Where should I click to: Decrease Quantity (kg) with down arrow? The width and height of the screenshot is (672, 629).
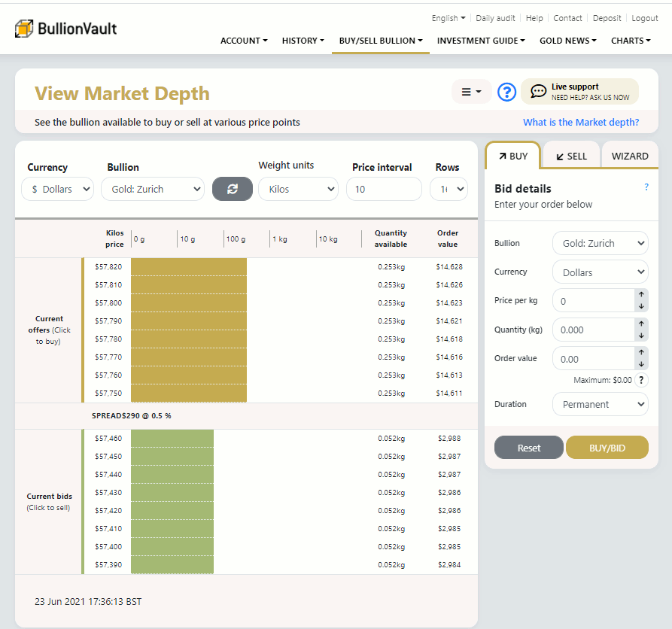[x=641, y=335]
